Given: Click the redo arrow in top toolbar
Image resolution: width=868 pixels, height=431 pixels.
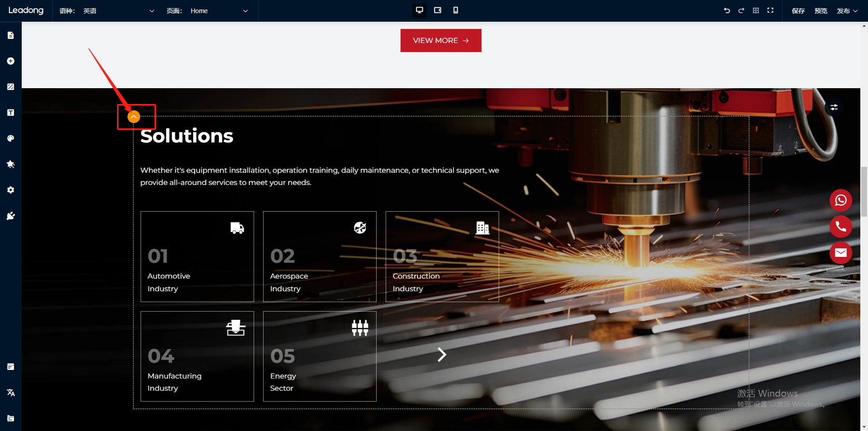Looking at the screenshot, I should (741, 10).
